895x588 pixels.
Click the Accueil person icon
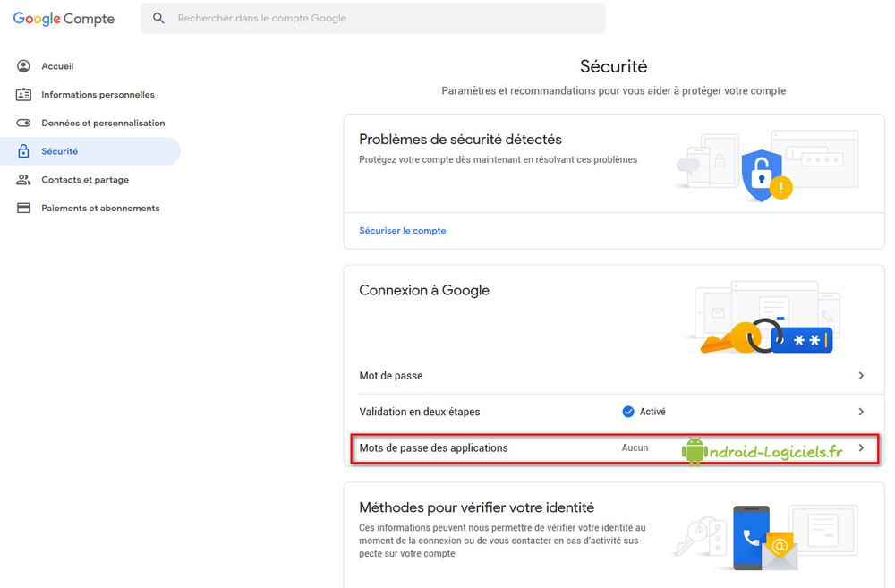tap(23, 66)
